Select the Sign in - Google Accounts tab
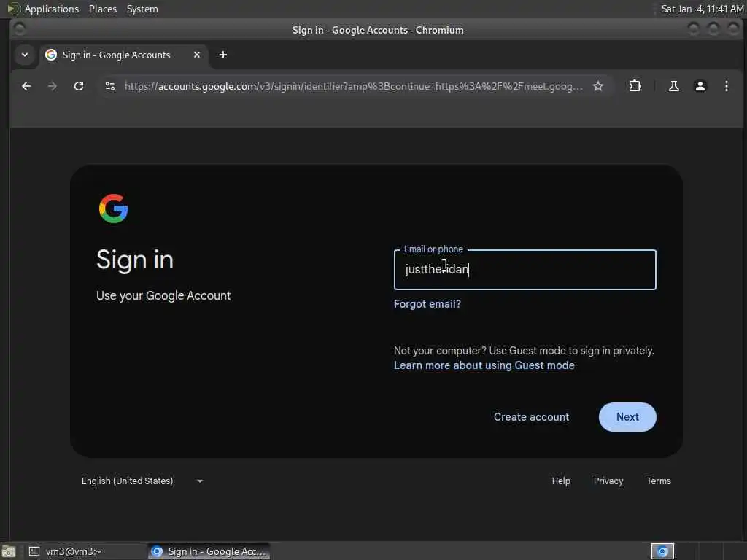 tap(123, 55)
